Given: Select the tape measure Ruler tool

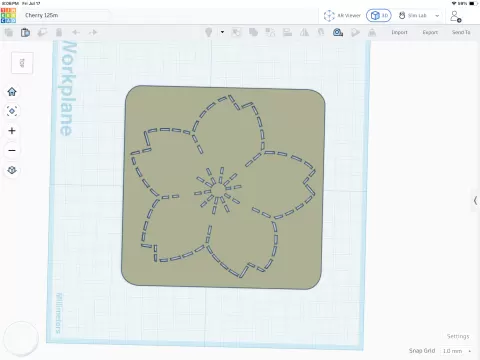Looking at the screenshot, I should 338,32.
